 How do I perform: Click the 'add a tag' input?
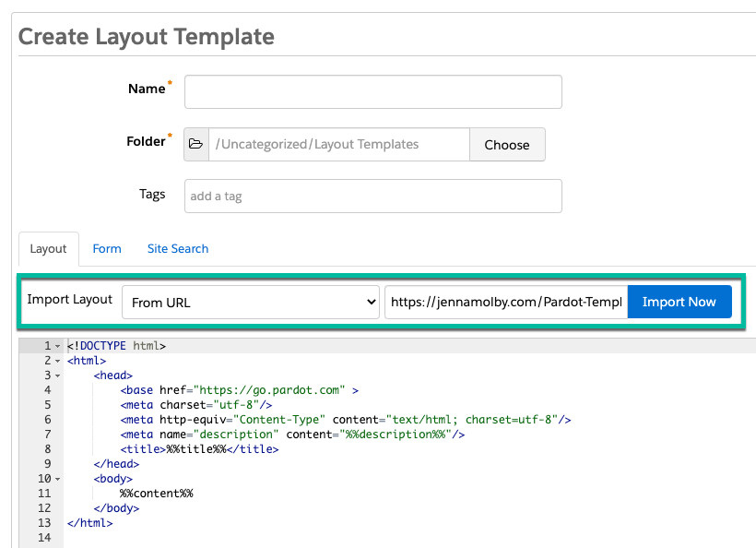pos(372,197)
